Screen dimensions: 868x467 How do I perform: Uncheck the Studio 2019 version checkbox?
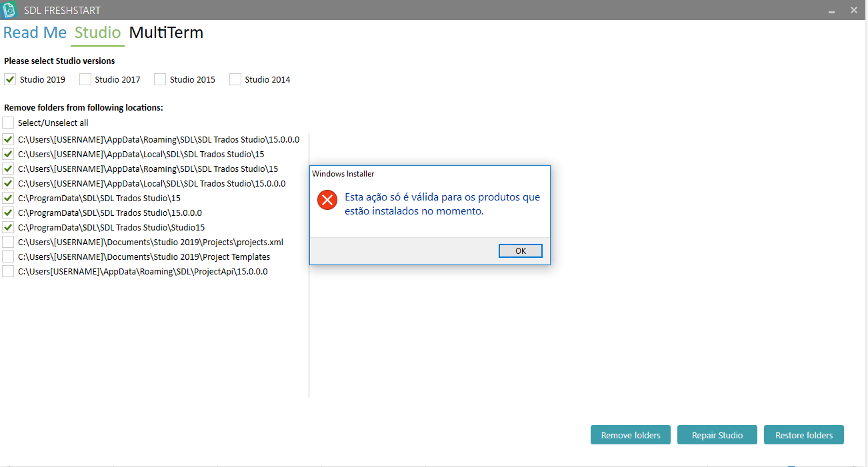coord(10,79)
